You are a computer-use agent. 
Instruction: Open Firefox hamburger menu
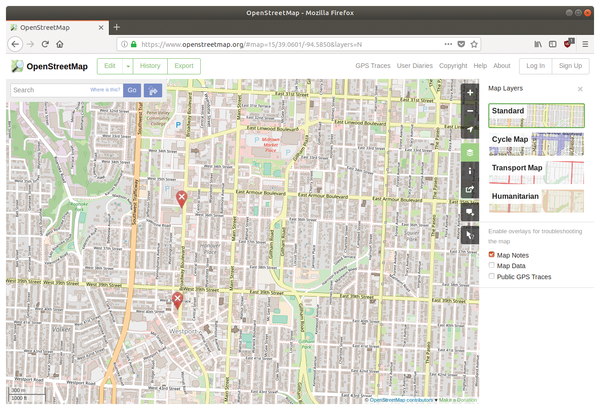(586, 44)
